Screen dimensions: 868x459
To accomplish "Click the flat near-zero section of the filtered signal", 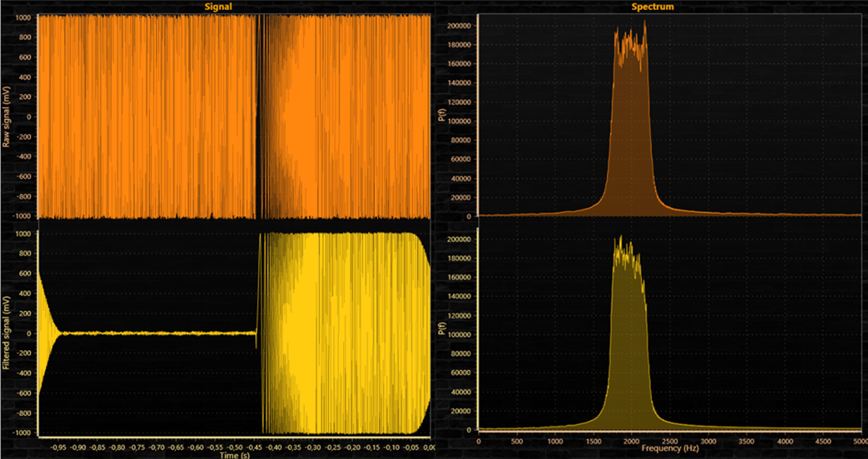I will [x=158, y=333].
